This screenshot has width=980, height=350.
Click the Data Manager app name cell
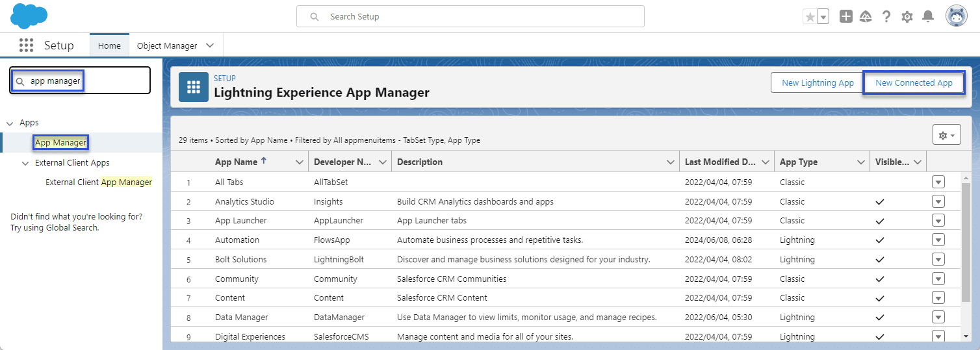click(242, 317)
